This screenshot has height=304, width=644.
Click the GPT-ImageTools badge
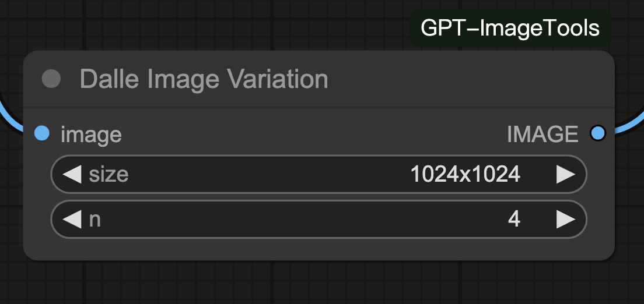click(x=510, y=29)
